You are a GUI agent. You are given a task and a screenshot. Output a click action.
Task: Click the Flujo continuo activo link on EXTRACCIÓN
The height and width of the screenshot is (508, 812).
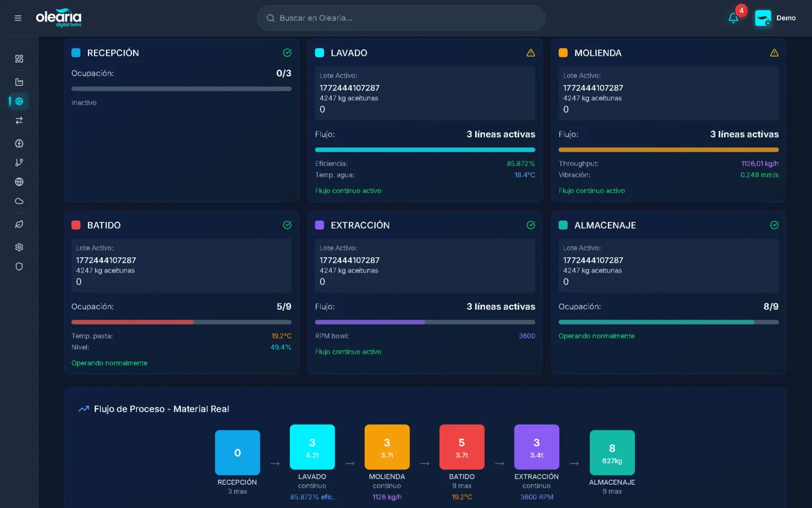pos(348,352)
